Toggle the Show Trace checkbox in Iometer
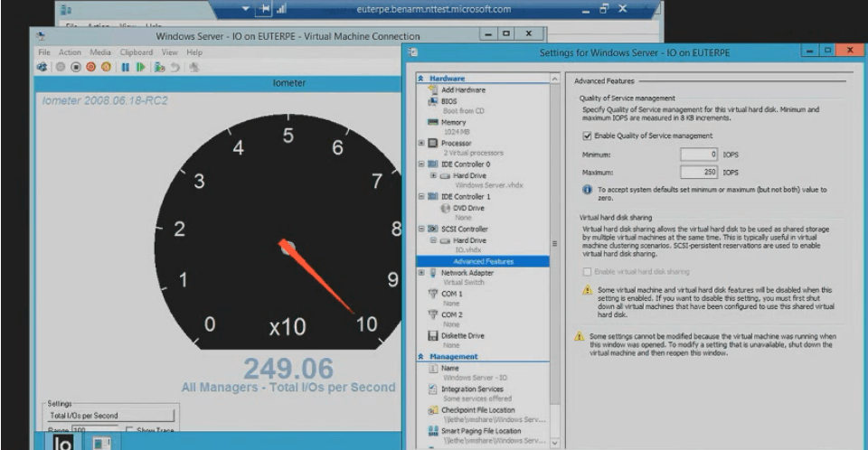 tap(129, 430)
